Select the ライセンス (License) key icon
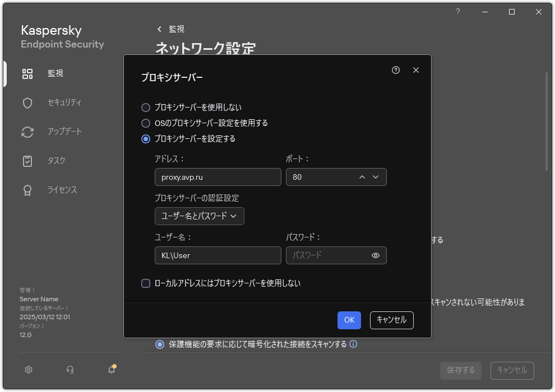 pyautogui.click(x=27, y=190)
